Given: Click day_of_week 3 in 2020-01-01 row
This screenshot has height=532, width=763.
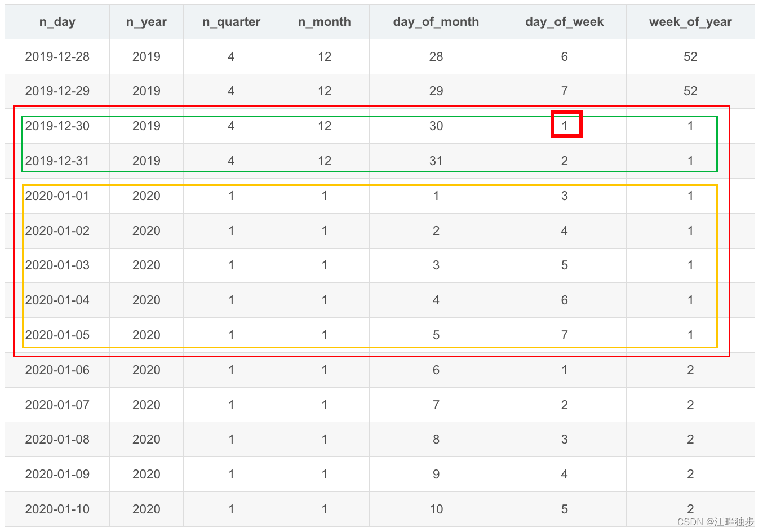Looking at the screenshot, I should pyautogui.click(x=565, y=196).
